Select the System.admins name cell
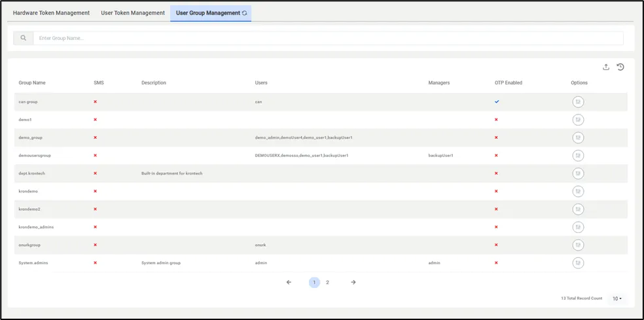Image resolution: width=644 pixels, height=320 pixels. [x=33, y=263]
